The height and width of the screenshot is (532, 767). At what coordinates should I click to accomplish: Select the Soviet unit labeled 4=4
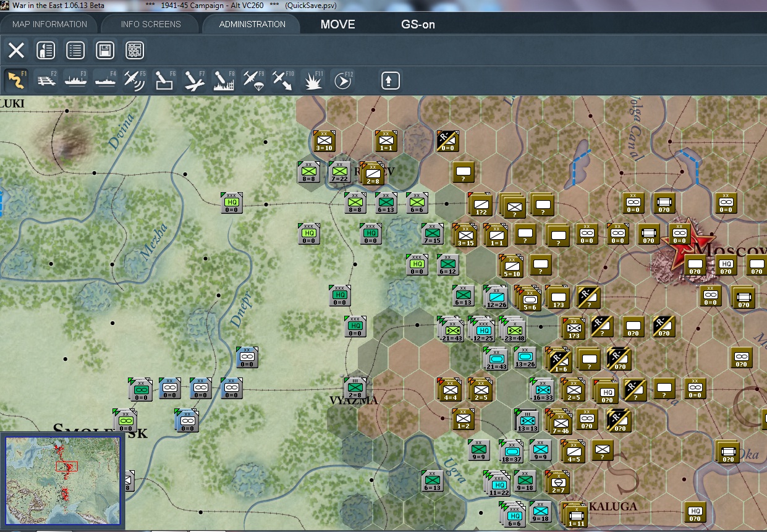click(x=450, y=390)
